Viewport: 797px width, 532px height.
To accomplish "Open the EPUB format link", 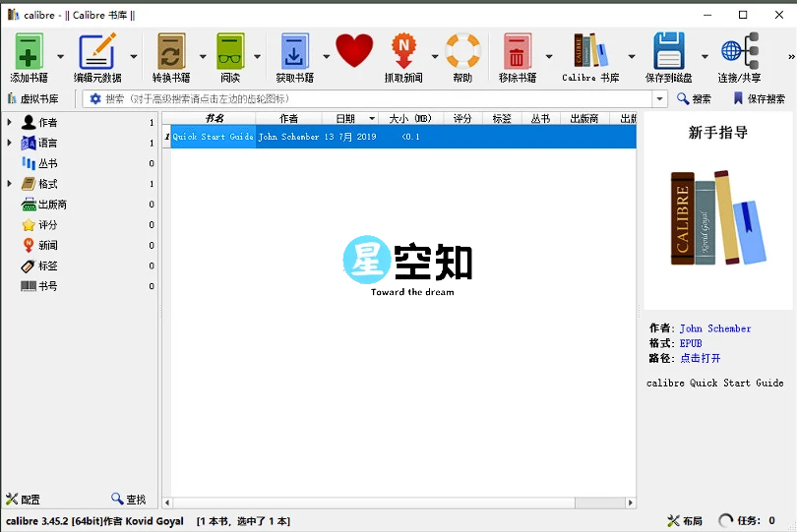I will click(x=691, y=343).
